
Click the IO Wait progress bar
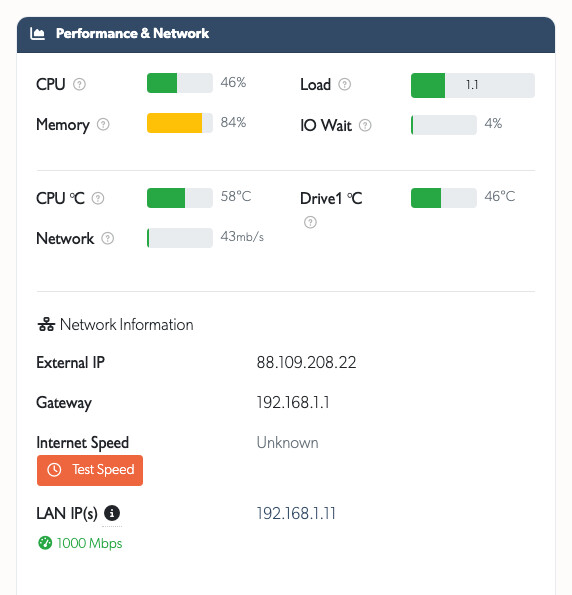[444, 125]
